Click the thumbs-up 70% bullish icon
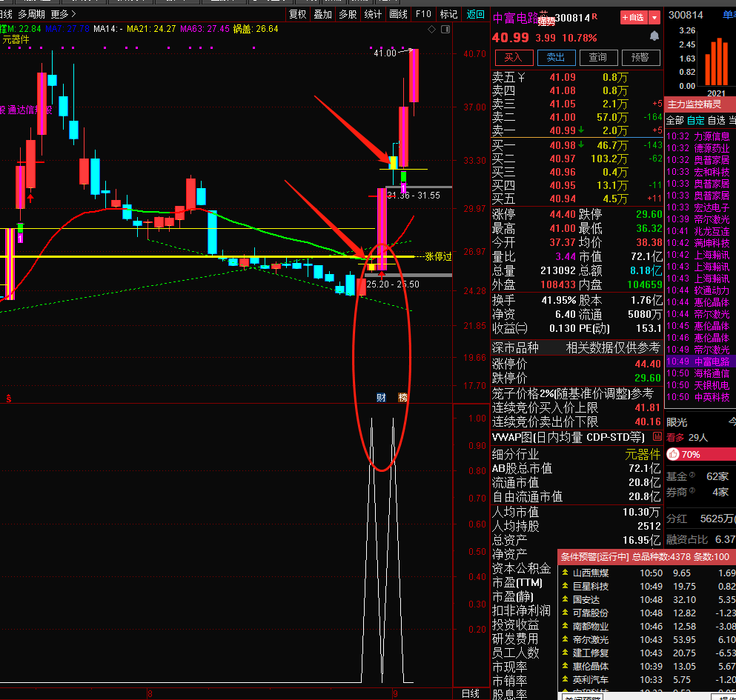 pyautogui.click(x=673, y=454)
